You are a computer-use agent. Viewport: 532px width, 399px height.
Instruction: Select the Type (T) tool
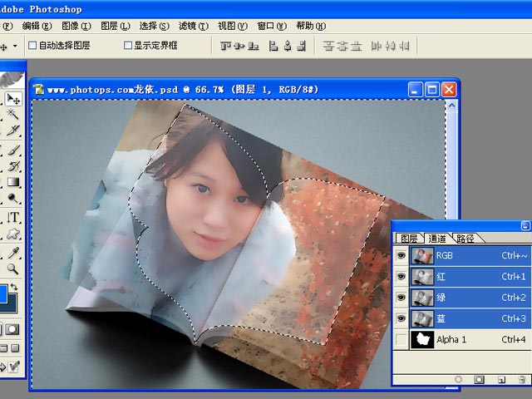[13, 217]
